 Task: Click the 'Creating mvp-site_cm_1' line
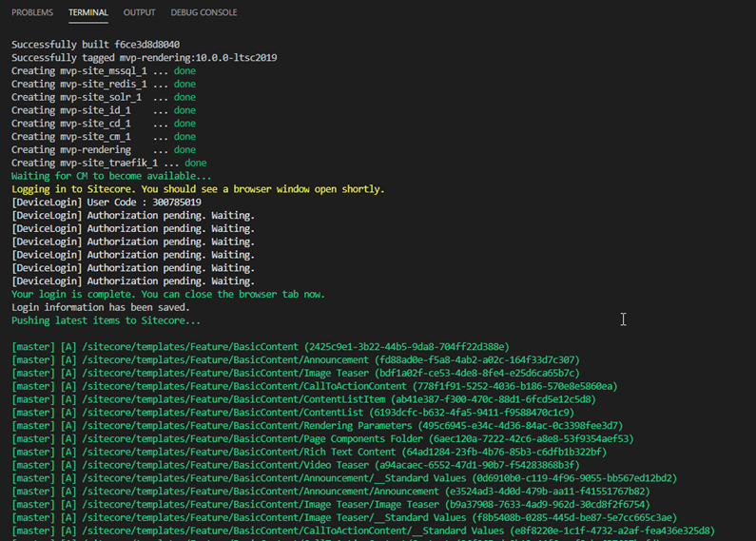point(104,137)
